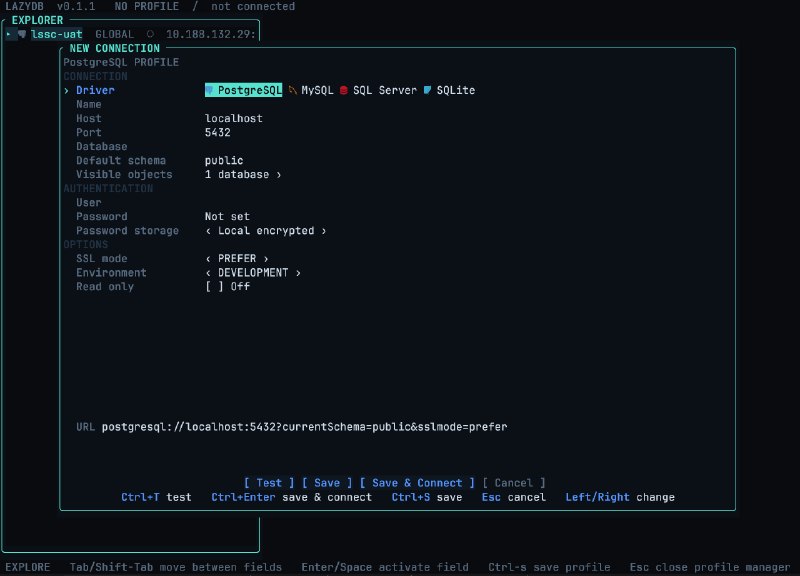Click the connection status circle icon
The width and height of the screenshot is (800, 576).
(150, 34)
